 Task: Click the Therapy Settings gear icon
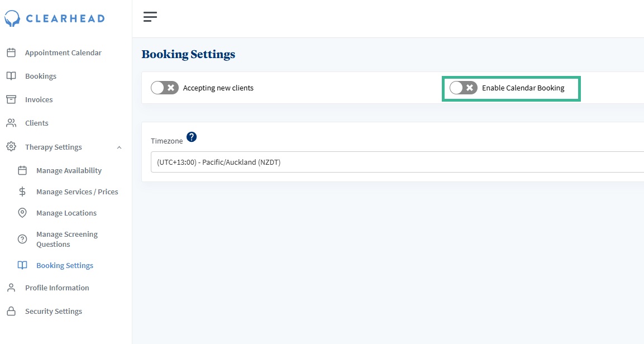click(x=11, y=146)
